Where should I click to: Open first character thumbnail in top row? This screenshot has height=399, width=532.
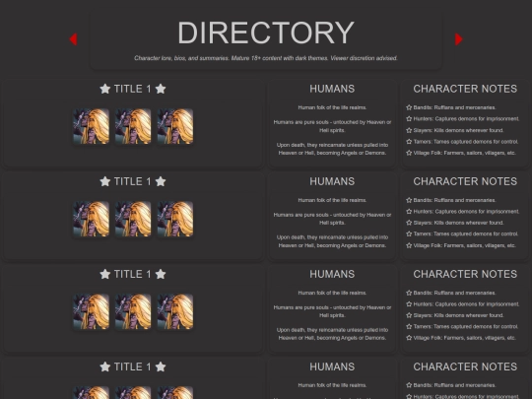(92, 126)
